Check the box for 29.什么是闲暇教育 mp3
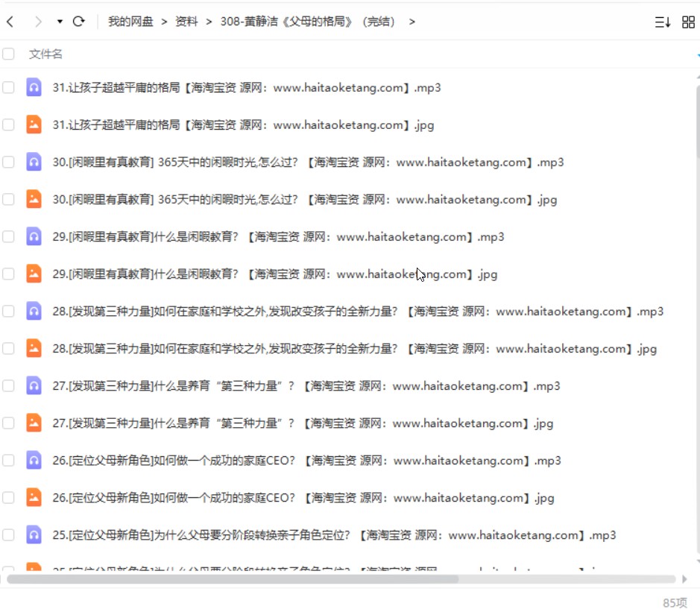This screenshot has height=612, width=700. pos(8,236)
